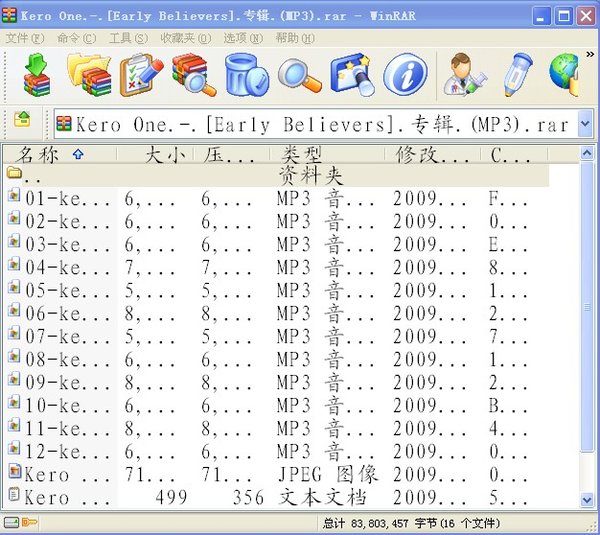
Task: Click the 资料夹 type label
Action: pos(311,176)
